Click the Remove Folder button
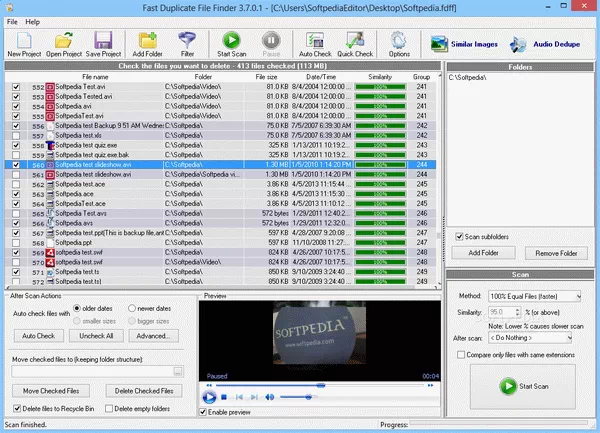Image resolution: width=600 pixels, height=433 pixels. (x=556, y=253)
